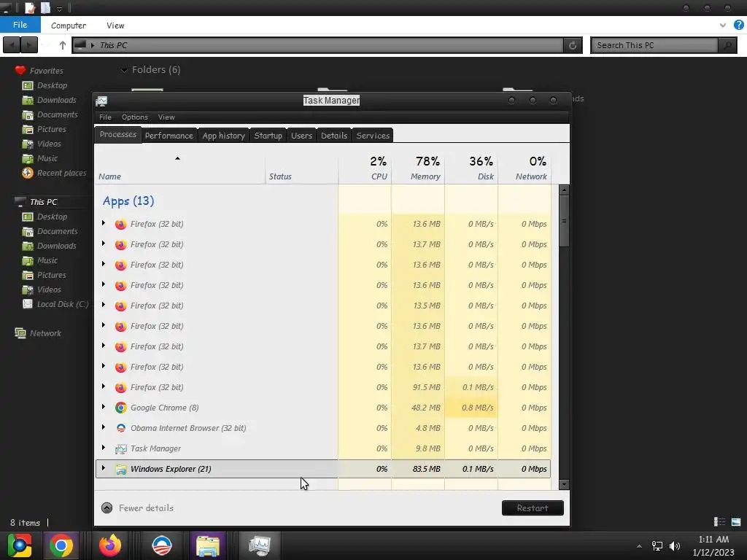Click the Task Manager taskbar icon
The image size is (747, 560).
(x=260, y=545)
